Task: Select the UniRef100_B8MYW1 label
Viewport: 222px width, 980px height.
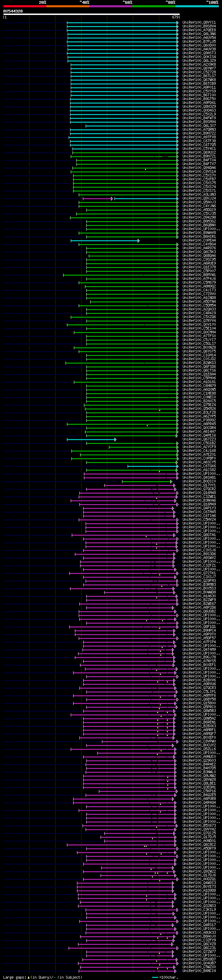Action: [199, 275]
